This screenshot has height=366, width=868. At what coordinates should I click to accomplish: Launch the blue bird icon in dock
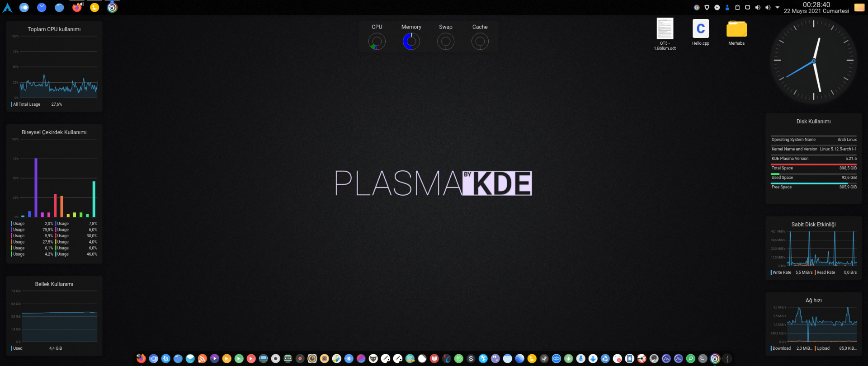click(483, 358)
